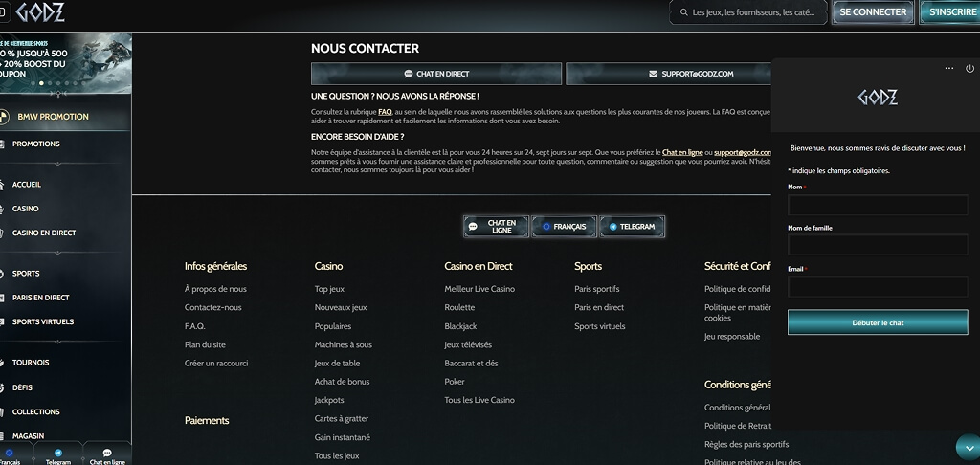Open Jeux télévisés link
The image size is (980, 465).
(x=468, y=345)
